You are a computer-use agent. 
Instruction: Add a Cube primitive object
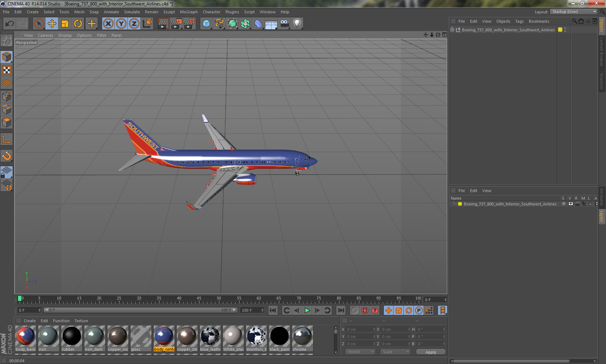tap(206, 24)
